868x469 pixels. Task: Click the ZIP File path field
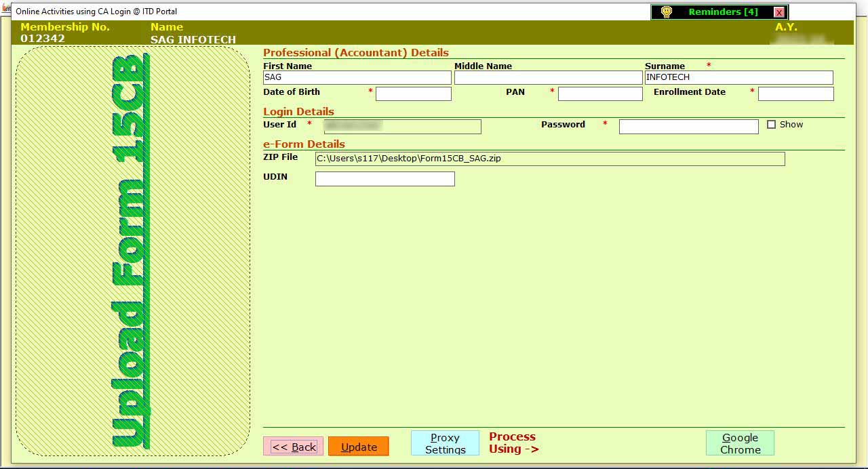pos(549,159)
